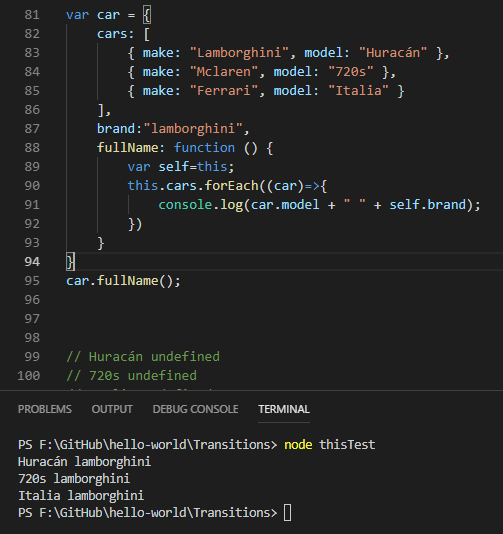Image resolution: width=503 pixels, height=534 pixels.
Task: Click the "Ferrari" string on line 85
Action: coord(224,91)
